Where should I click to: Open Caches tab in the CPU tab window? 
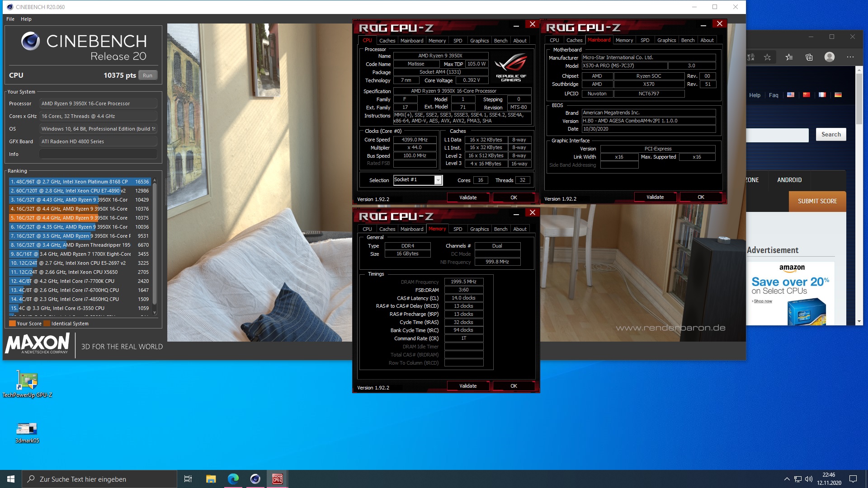tap(387, 41)
